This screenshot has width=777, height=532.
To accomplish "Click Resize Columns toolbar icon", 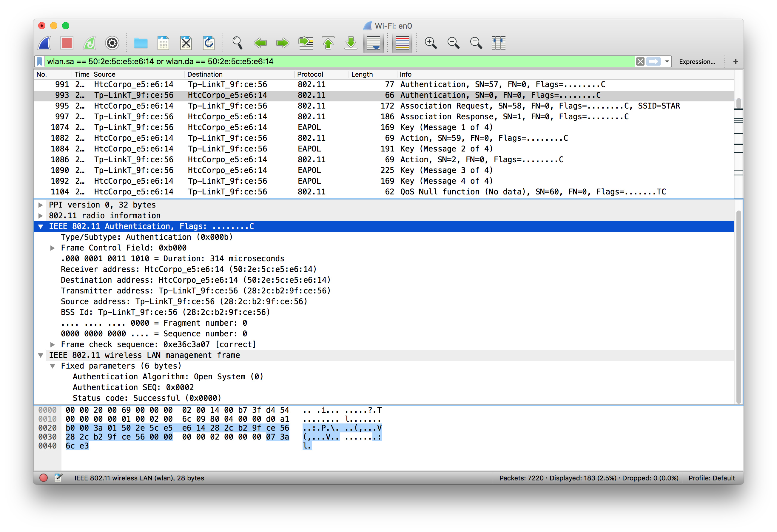I will point(499,43).
